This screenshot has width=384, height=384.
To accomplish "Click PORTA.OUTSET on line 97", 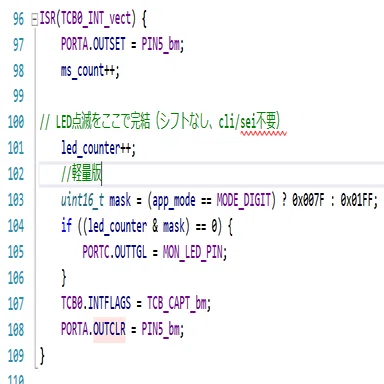I will (x=93, y=44).
